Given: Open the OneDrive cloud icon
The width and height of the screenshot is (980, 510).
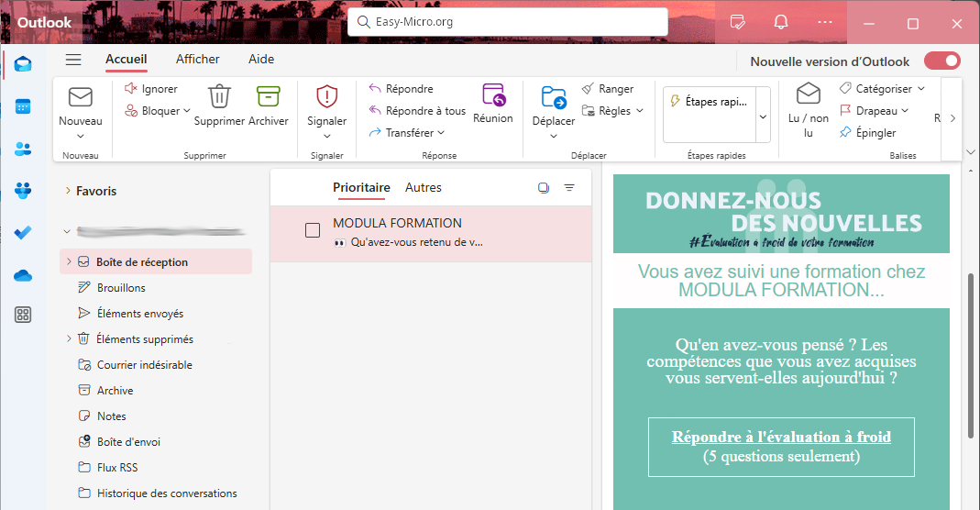Looking at the screenshot, I should click(23, 275).
